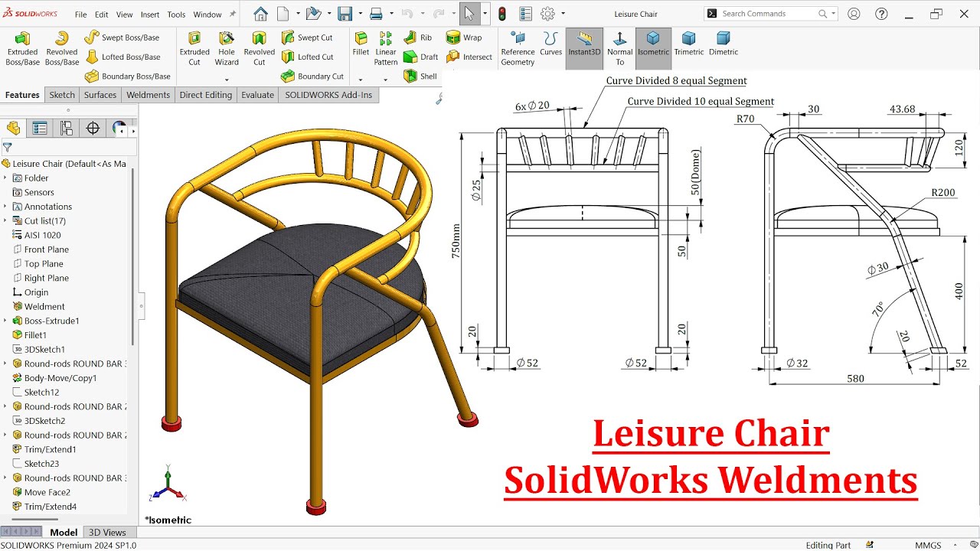The height and width of the screenshot is (551, 980).
Task: Open the Tools menu
Action: tap(176, 15)
